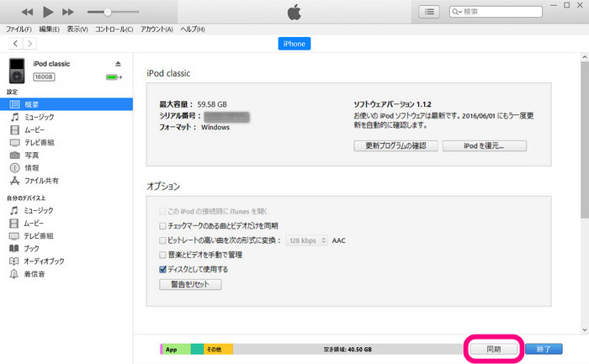Toggle 音楽とビデオを手動で管理 checkbox
Screen dimensions: 589x364
click(x=162, y=256)
